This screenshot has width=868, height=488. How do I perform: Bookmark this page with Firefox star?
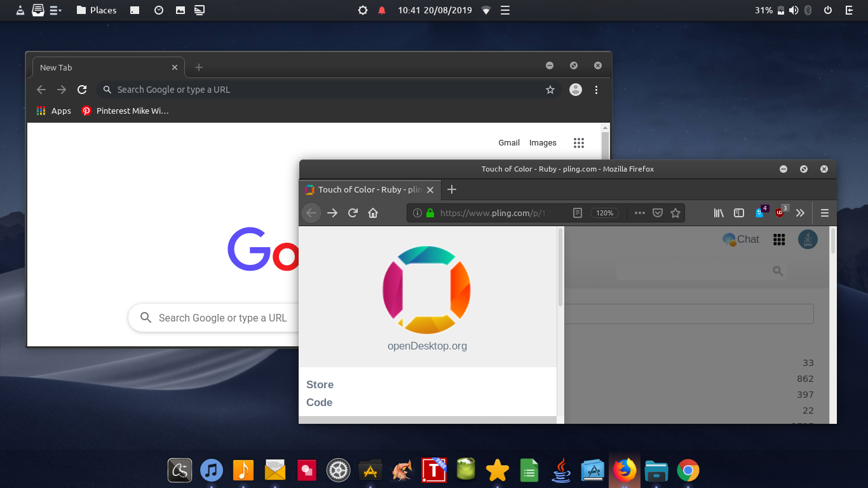click(x=675, y=213)
